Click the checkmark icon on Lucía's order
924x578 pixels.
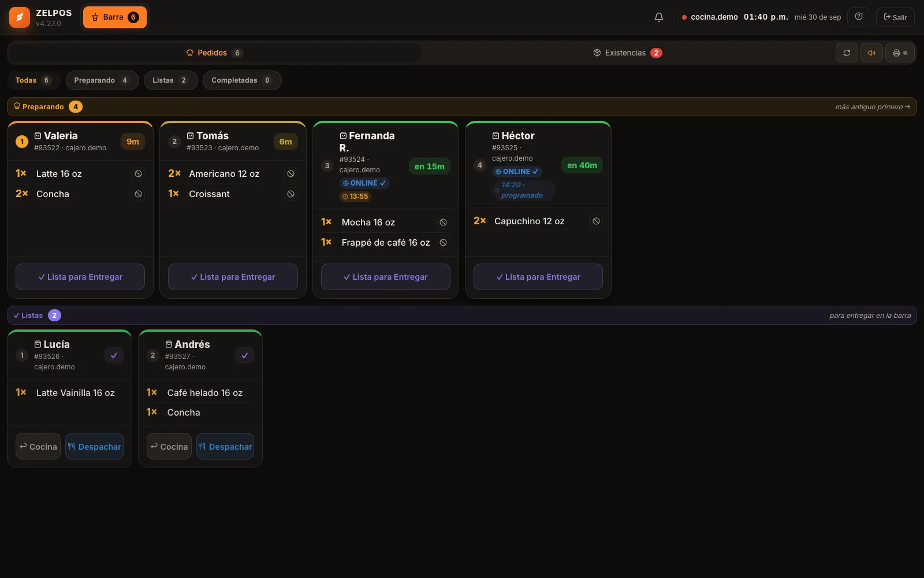click(x=114, y=355)
